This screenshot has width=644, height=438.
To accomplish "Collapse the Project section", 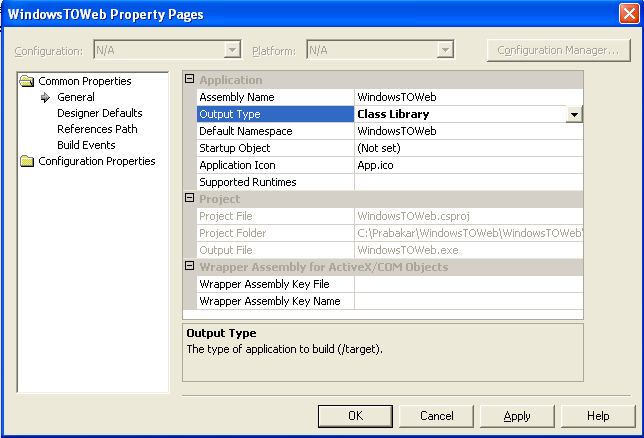I will click(x=189, y=198).
